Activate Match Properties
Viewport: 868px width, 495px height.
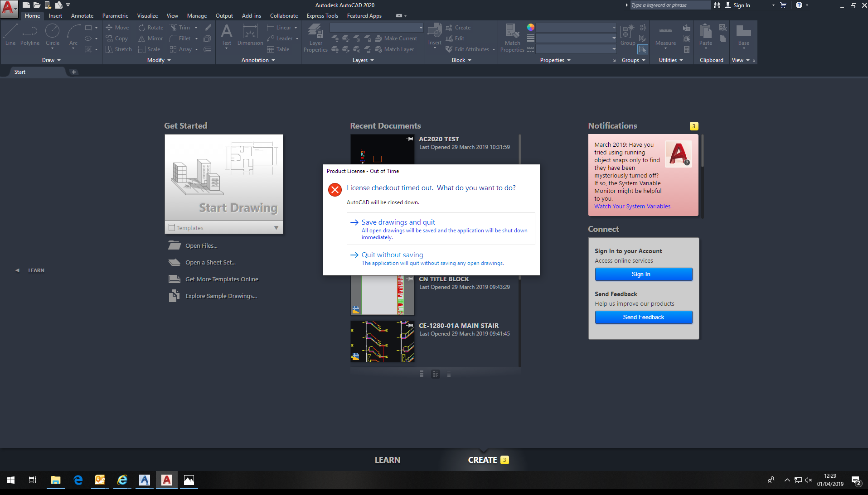pyautogui.click(x=512, y=36)
